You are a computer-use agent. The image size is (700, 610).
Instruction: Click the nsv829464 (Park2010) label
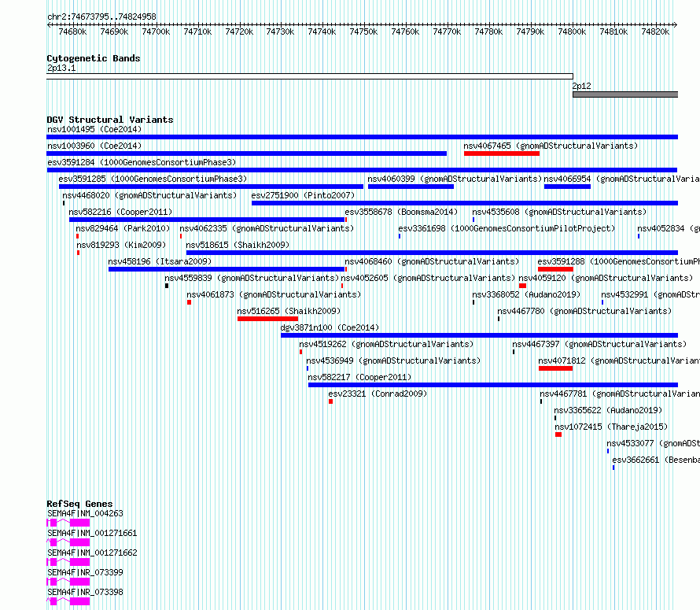(123, 229)
